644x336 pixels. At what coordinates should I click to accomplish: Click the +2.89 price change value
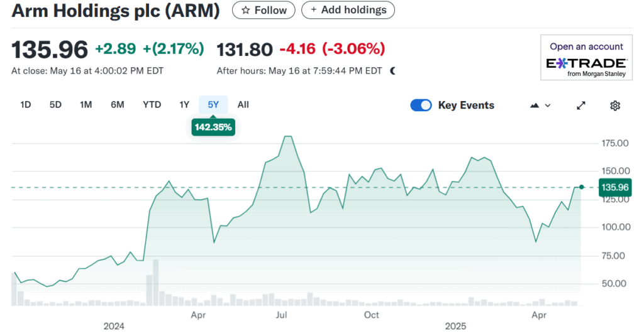click(116, 48)
